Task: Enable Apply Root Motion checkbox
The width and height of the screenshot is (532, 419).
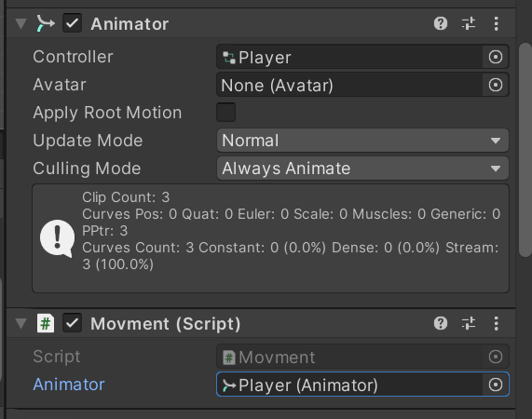Action: [x=226, y=113]
